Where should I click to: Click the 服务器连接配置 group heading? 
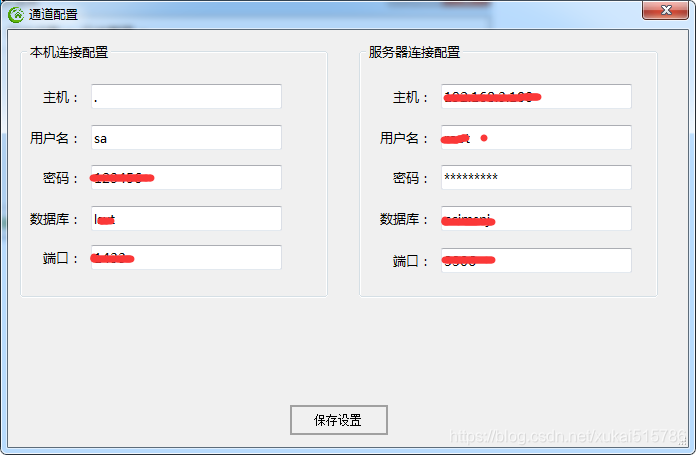click(x=414, y=52)
